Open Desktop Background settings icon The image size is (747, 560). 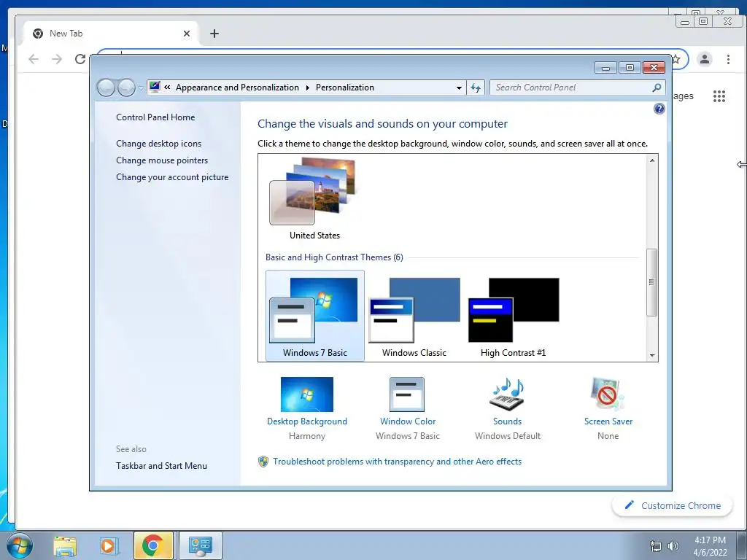(x=307, y=394)
